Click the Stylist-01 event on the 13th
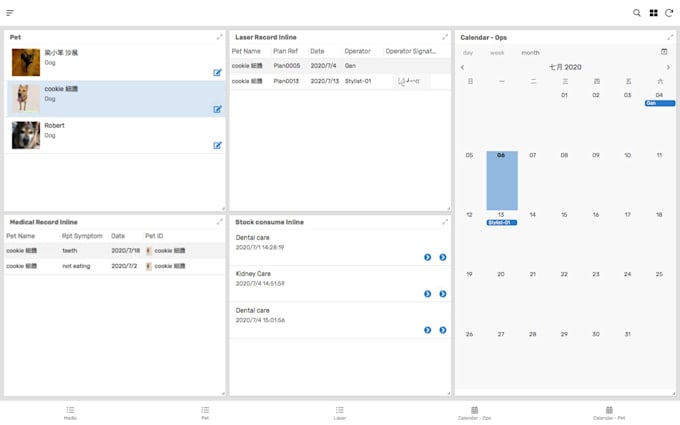 [x=501, y=222]
